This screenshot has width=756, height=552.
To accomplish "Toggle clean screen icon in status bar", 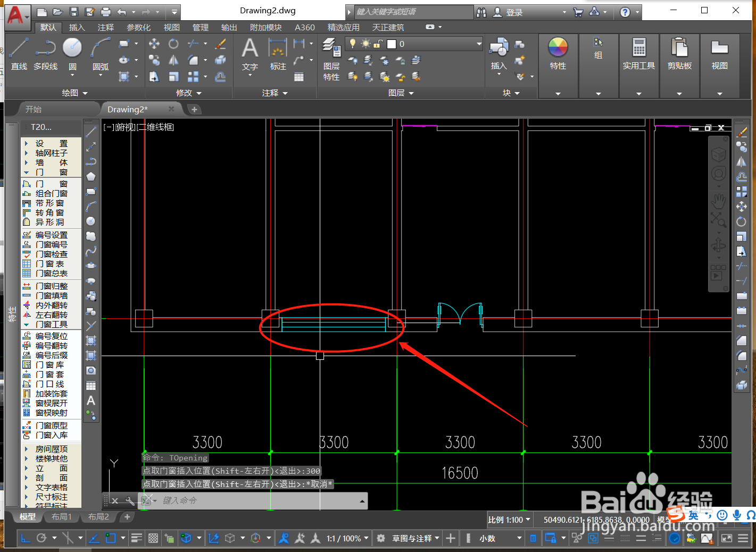I will tap(727, 538).
